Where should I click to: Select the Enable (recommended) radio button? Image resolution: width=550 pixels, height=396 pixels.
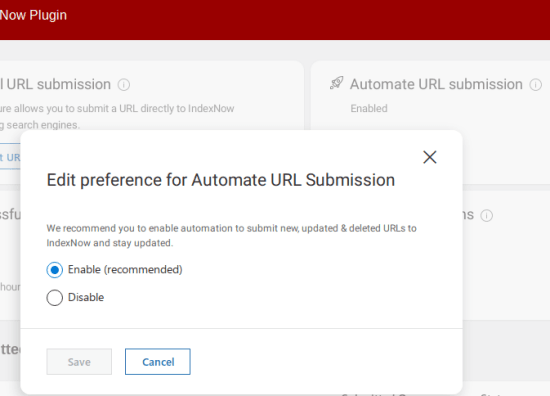pyautogui.click(x=54, y=270)
